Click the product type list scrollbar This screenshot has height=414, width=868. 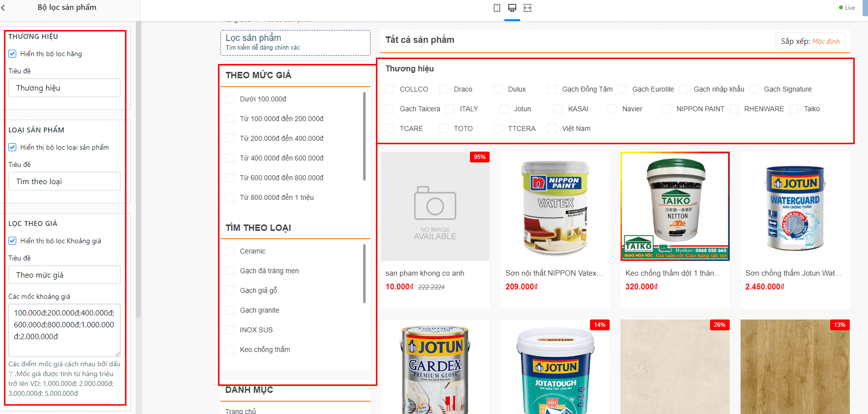pos(365,274)
